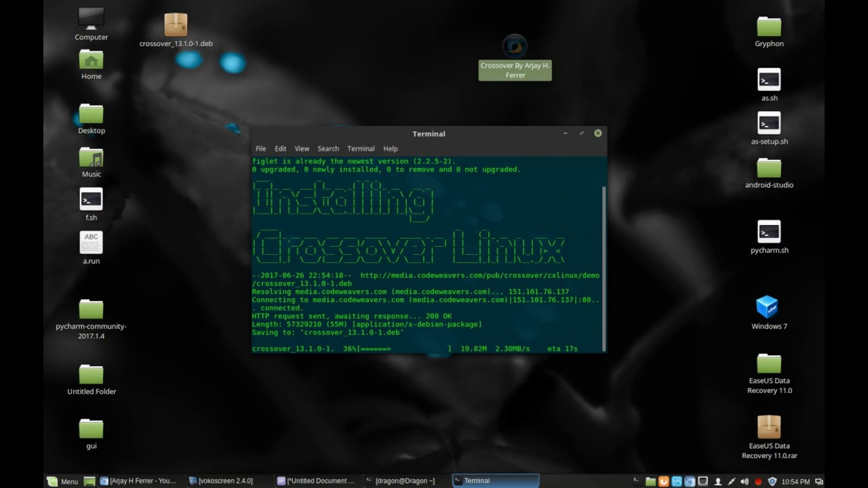868x488 pixels.
Task: Open the Terminal menu in the menu bar
Action: click(361, 148)
